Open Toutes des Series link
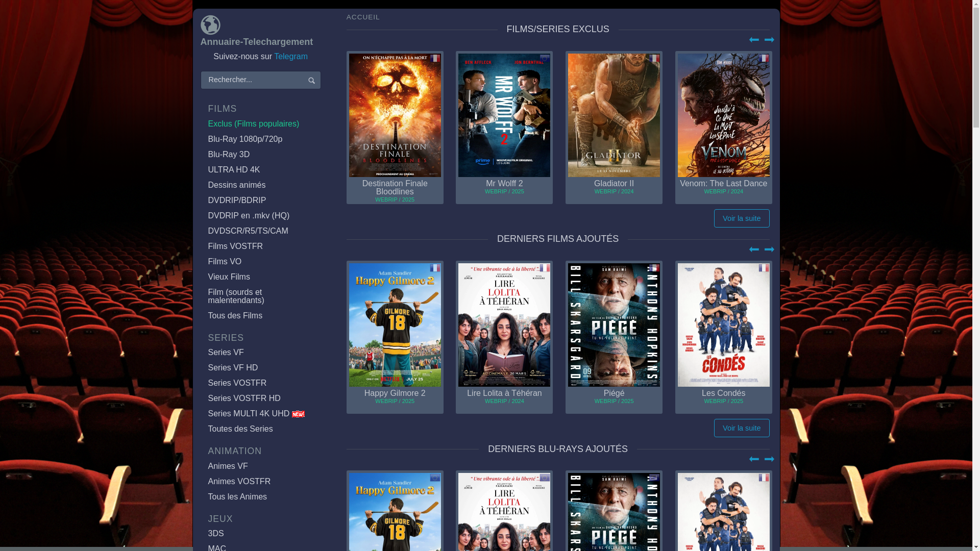This screenshot has height=551, width=980. (x=240, y=429)
